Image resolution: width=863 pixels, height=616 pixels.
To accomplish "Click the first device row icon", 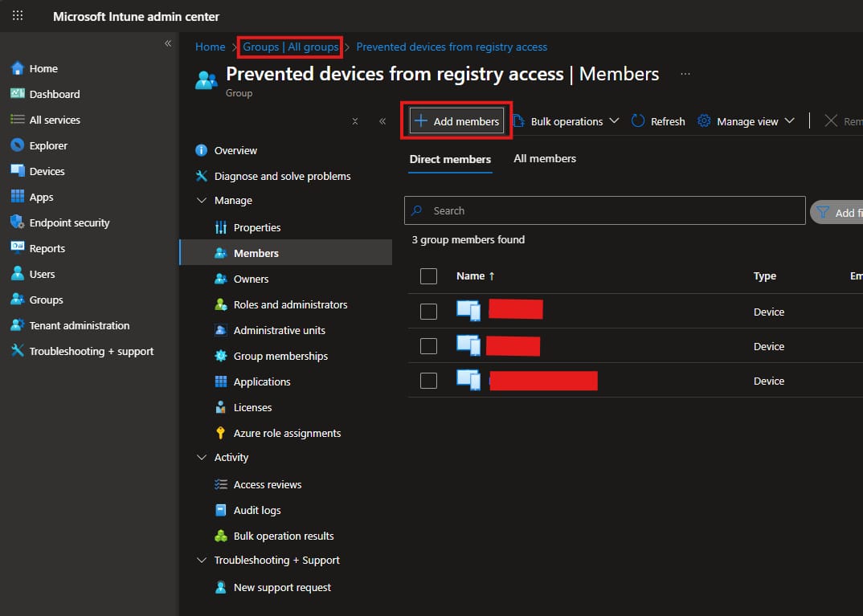I will (468, 311).
